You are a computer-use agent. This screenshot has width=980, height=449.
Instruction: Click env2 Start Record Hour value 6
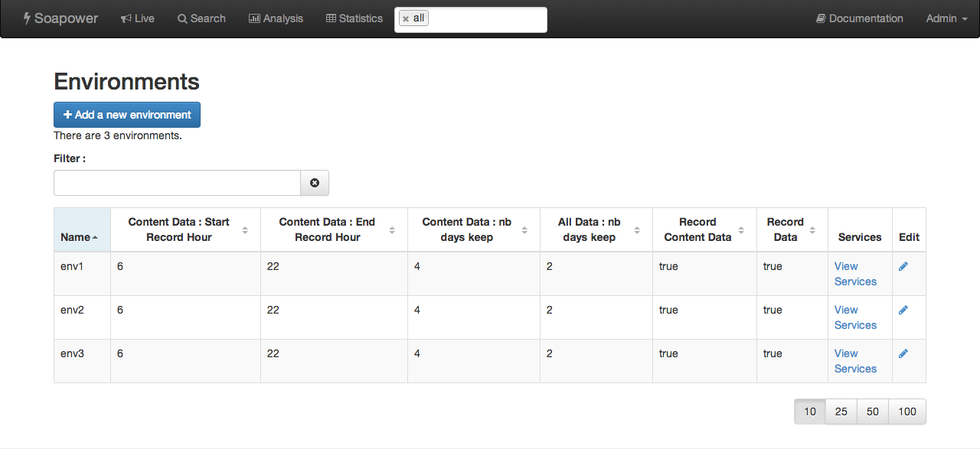pyautogui.click(x=120, y=310)
